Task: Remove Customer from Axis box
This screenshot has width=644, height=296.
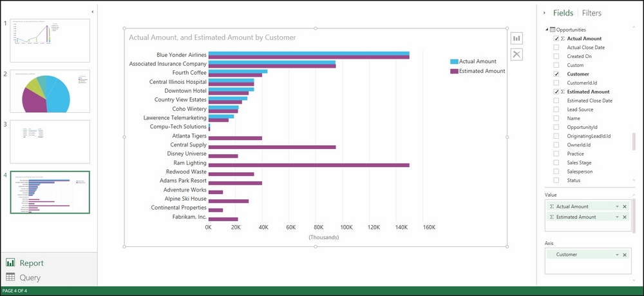Action: tap(625, 255)
